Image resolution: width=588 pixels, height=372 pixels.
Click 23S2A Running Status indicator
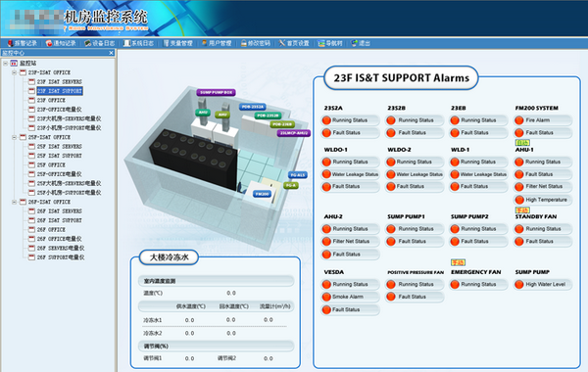tap(350, 120)
